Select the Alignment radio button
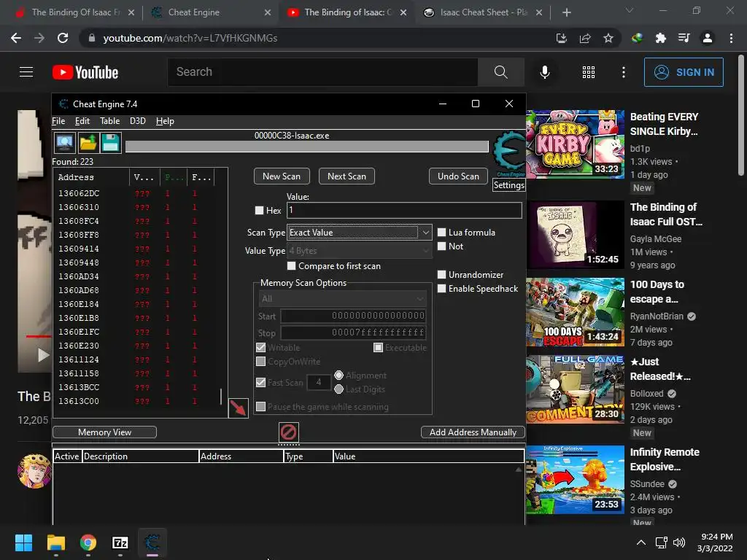 click(x=338, y=376)
